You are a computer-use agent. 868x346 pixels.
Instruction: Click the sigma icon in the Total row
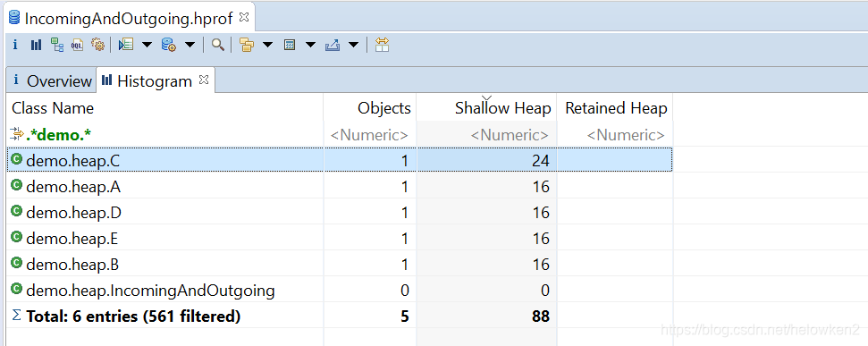click(x=17, y=315)
